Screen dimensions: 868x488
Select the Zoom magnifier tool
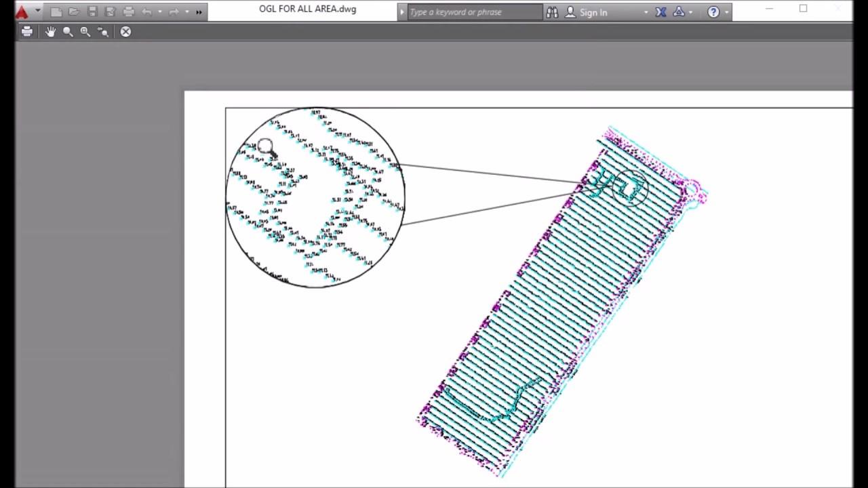pos(68,31)
